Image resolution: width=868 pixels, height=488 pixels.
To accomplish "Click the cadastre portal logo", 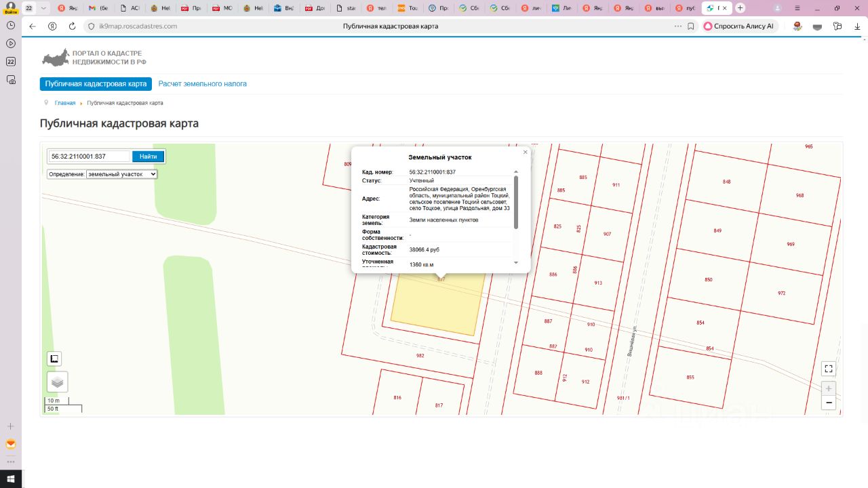I will tap(94, 58).
